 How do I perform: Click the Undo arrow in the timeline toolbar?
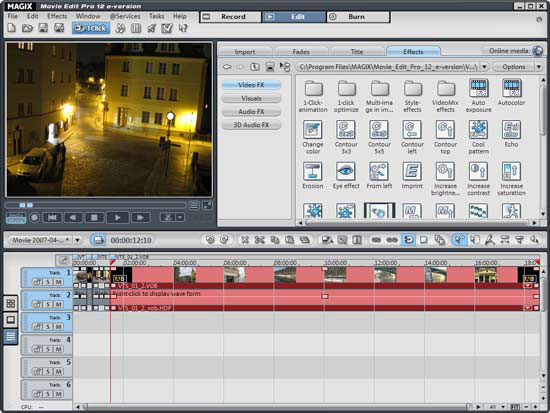pos(209,240)
